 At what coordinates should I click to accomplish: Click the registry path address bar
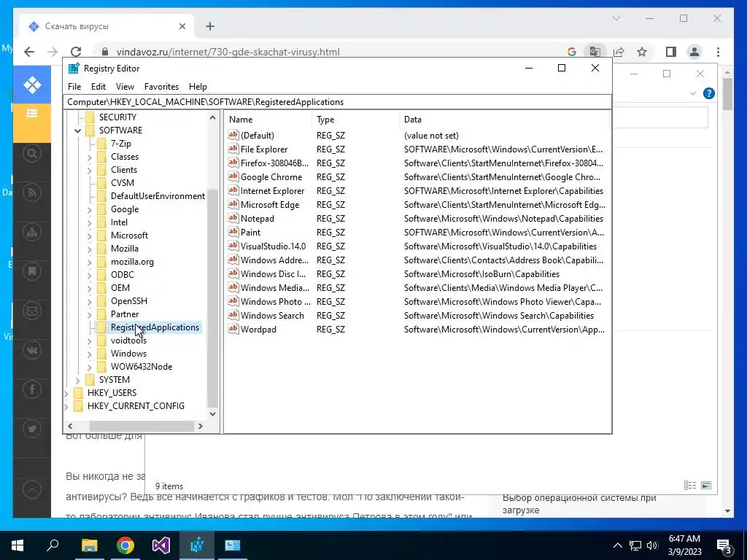[x=337, y=102]
